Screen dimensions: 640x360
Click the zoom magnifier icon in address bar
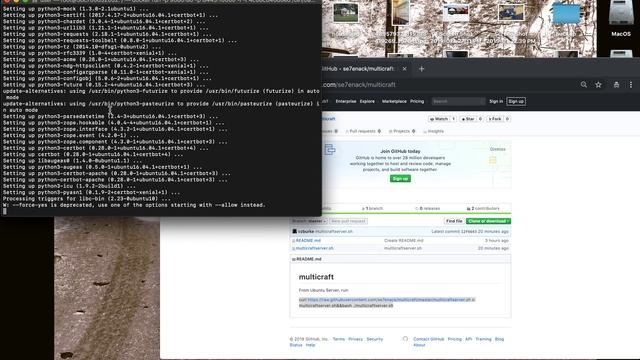point(584,84)
